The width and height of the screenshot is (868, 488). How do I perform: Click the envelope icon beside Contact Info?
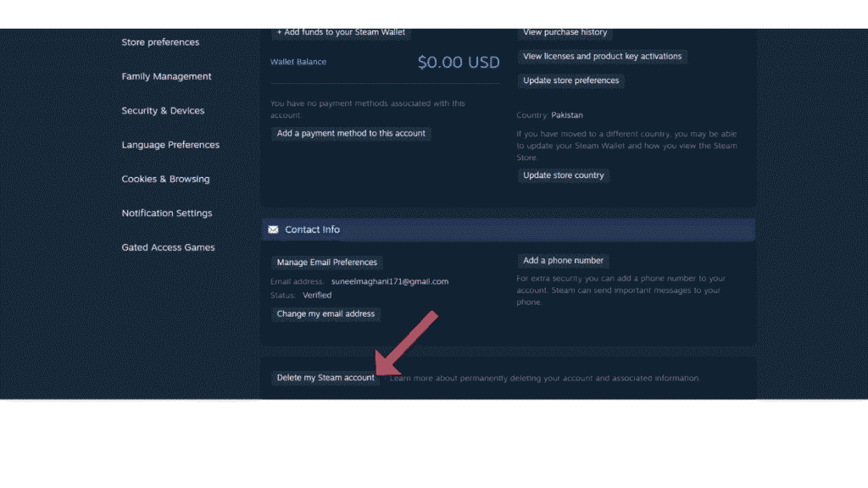pyautogui.click(x=273, y=230)
